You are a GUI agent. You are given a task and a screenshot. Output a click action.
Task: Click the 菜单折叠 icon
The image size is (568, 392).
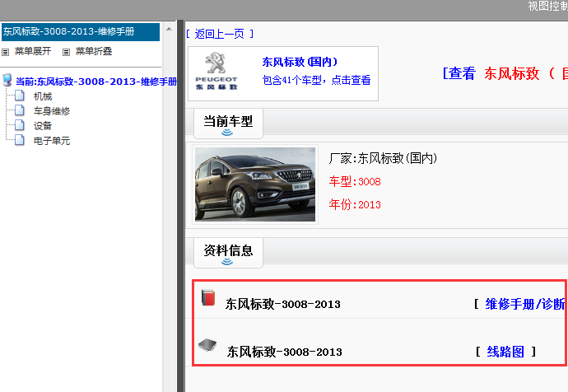point(66,52)
